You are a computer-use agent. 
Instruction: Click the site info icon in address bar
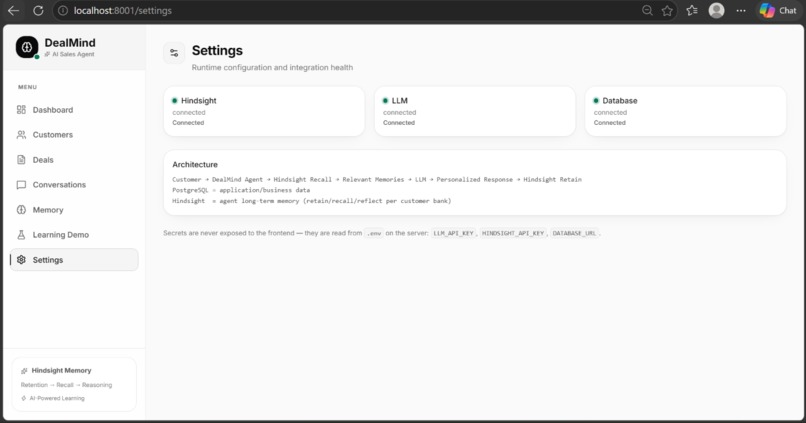click(63, 10)
